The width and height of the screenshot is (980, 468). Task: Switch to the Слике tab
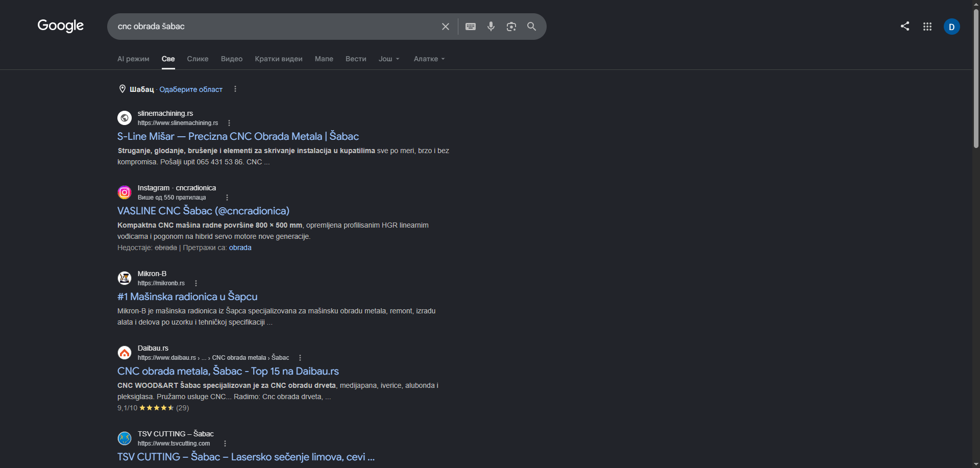pyautogui.click(x=198, y=59)
